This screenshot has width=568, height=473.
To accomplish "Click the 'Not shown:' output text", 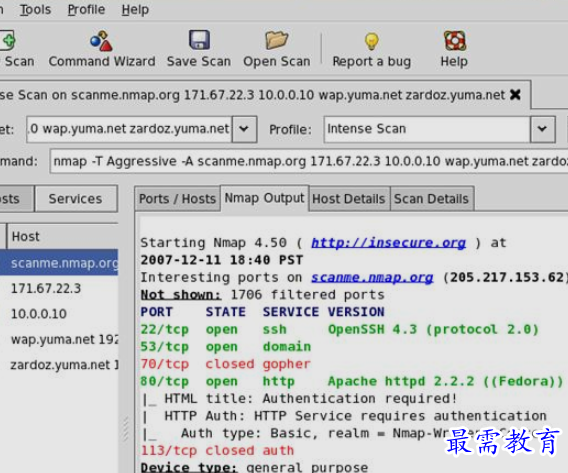I will [x=181, y=295].
